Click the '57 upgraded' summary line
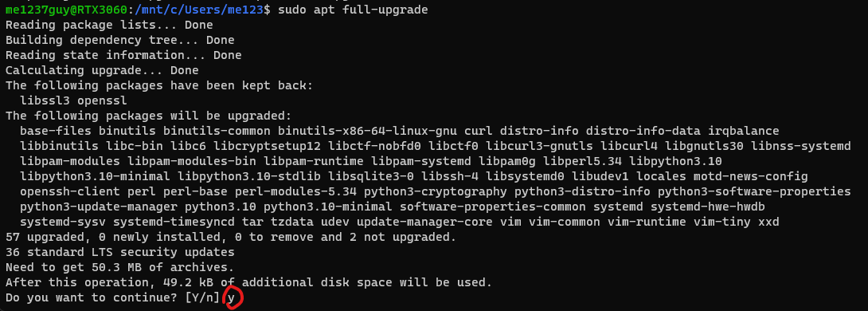Viewport: 868px width, 311px height. pos(231,238)
